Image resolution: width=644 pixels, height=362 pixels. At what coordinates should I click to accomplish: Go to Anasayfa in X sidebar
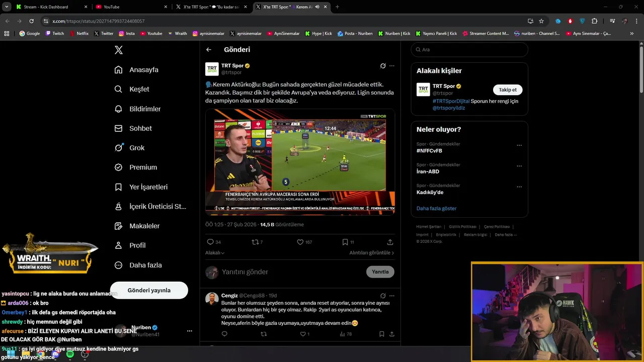tap(136, 70)
